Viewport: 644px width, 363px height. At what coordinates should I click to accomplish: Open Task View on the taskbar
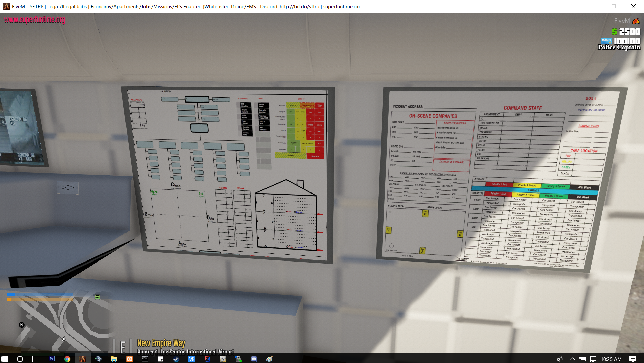pyautogui.click(x=35, y=359)
